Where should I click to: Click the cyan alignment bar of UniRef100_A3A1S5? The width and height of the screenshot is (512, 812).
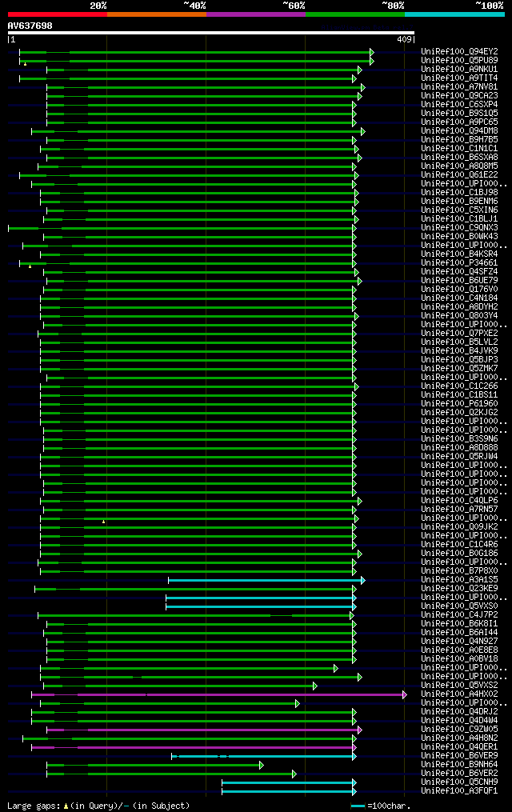[x=265, y=581]
